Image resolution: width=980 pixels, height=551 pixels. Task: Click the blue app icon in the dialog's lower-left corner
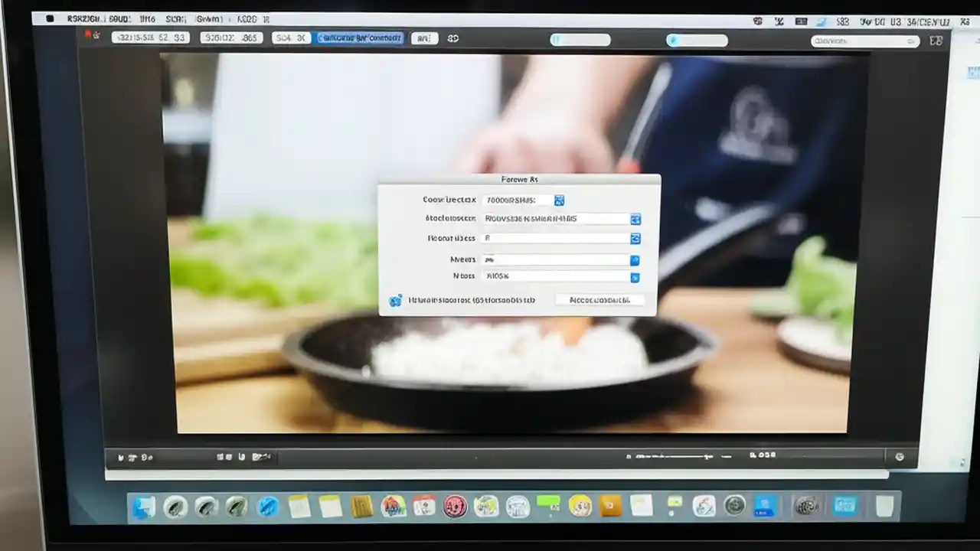point(397,300)
